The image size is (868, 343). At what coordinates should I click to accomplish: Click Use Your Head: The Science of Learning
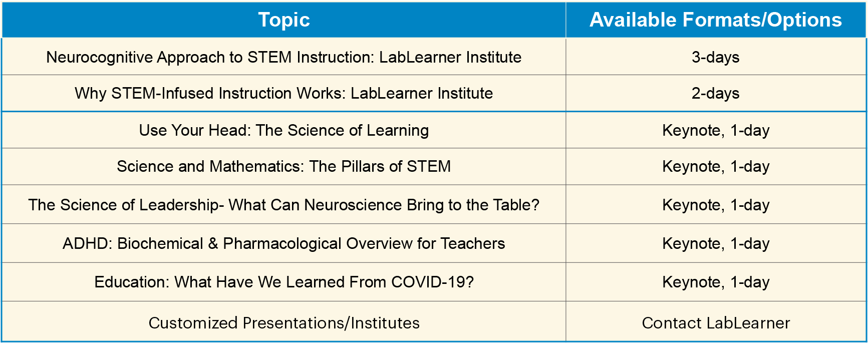283,130
